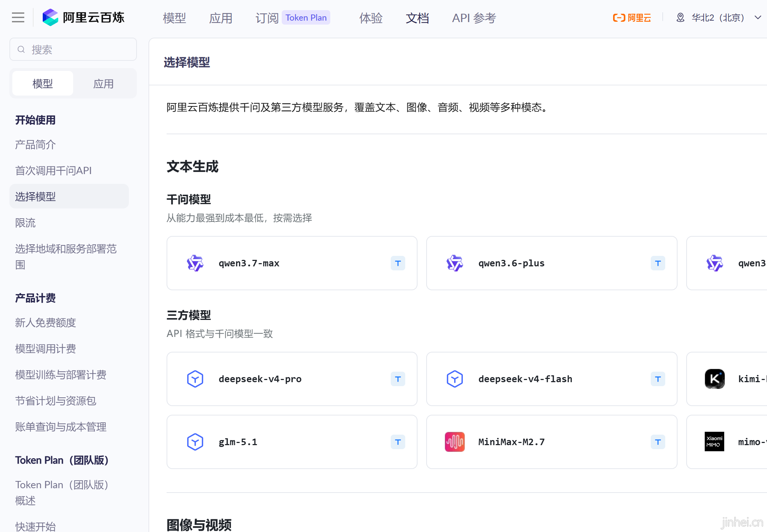
Task: Open 节省计划与资源包 in the sidebar
Action: (x=56, y=401)
